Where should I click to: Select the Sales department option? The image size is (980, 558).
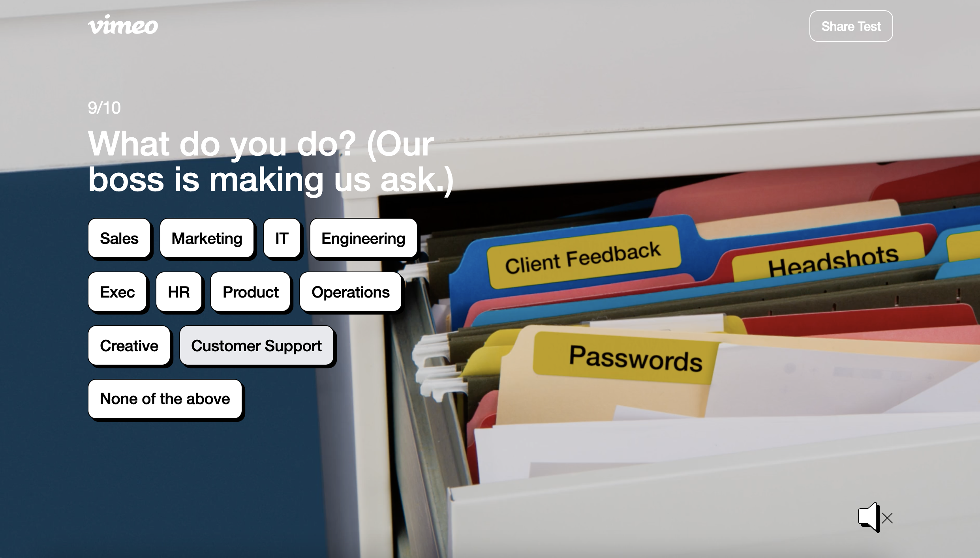click(x=119, y=238)
